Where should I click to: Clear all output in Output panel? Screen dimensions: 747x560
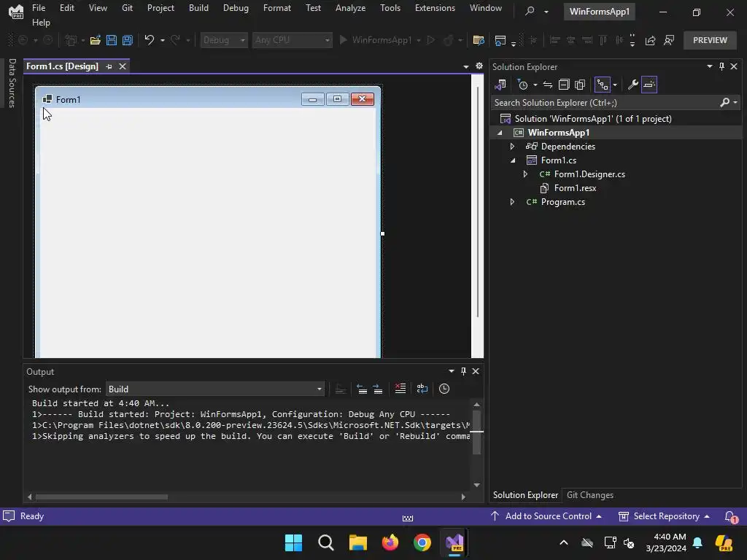coord(400,389)
